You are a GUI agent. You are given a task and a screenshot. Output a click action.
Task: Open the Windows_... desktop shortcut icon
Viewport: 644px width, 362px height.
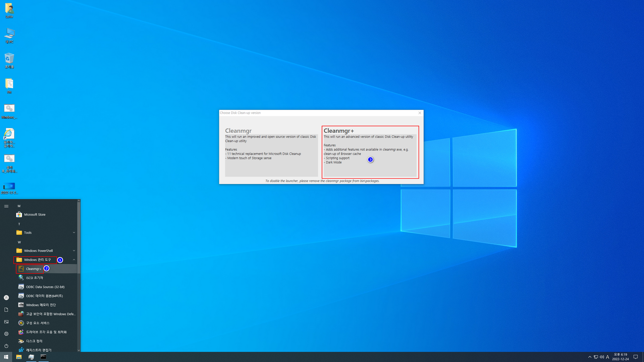tap(9, 111)
